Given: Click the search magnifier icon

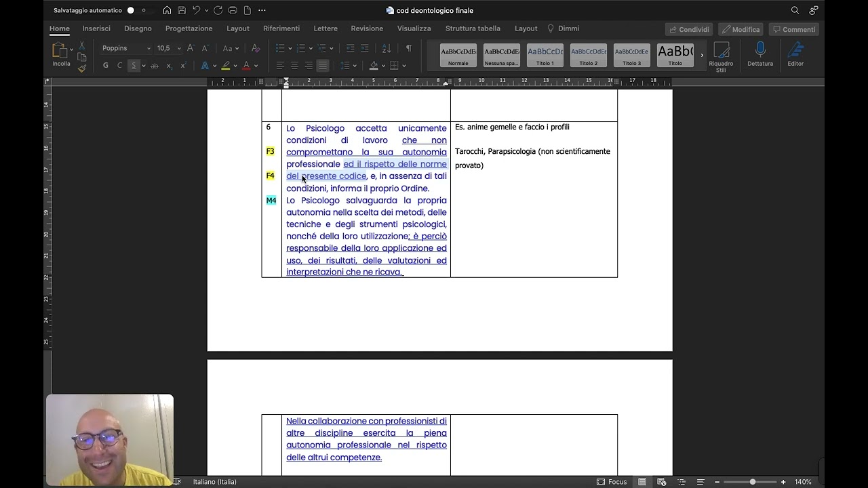Looking at the screenshot, I should 795,10.
